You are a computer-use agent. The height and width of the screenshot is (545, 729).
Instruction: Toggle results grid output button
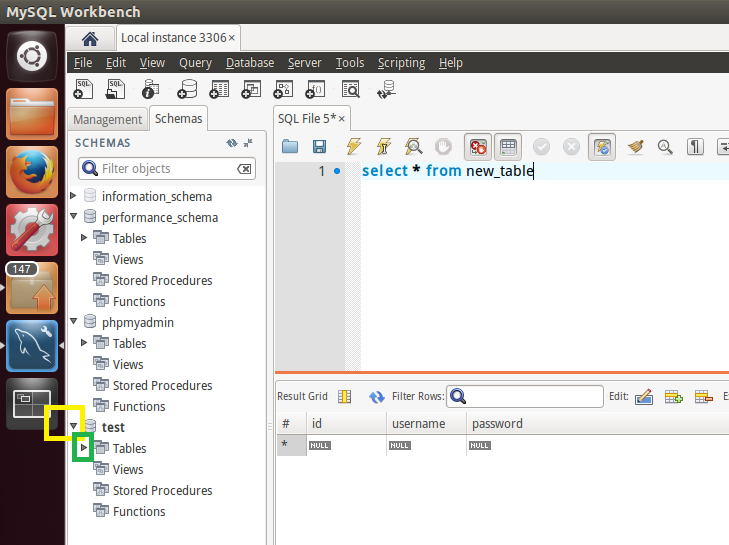508,147
